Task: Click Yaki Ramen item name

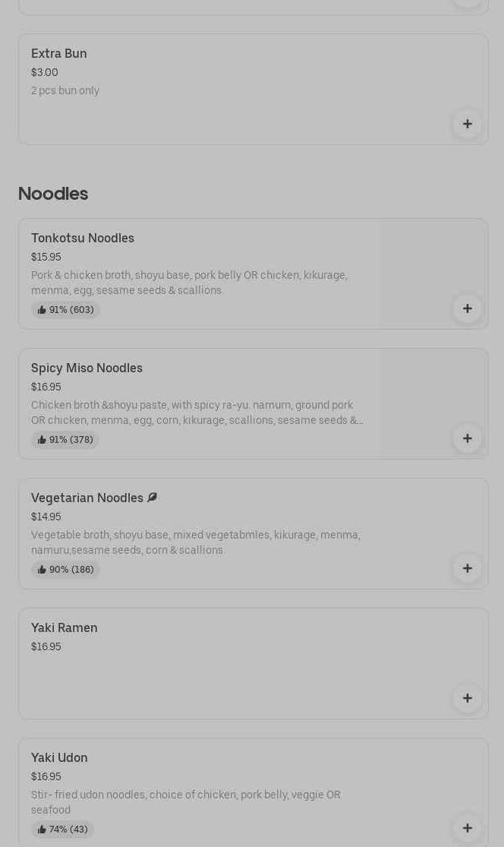Action: coord(65,628)
